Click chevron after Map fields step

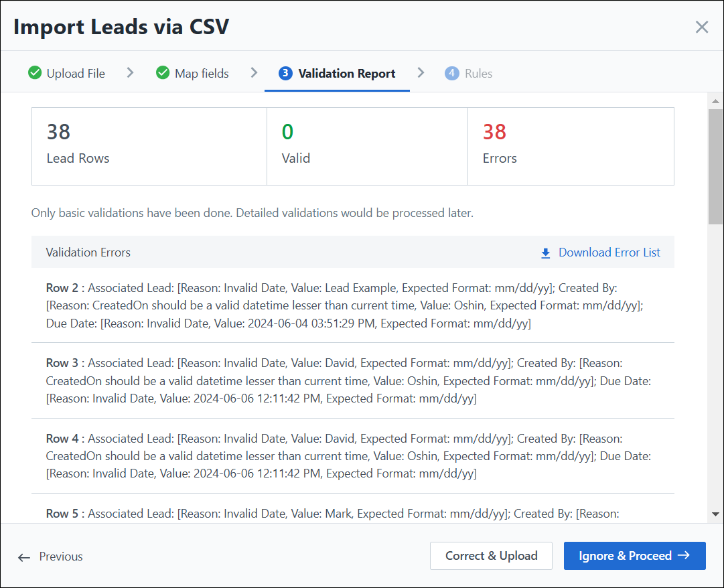click(254, 73)
